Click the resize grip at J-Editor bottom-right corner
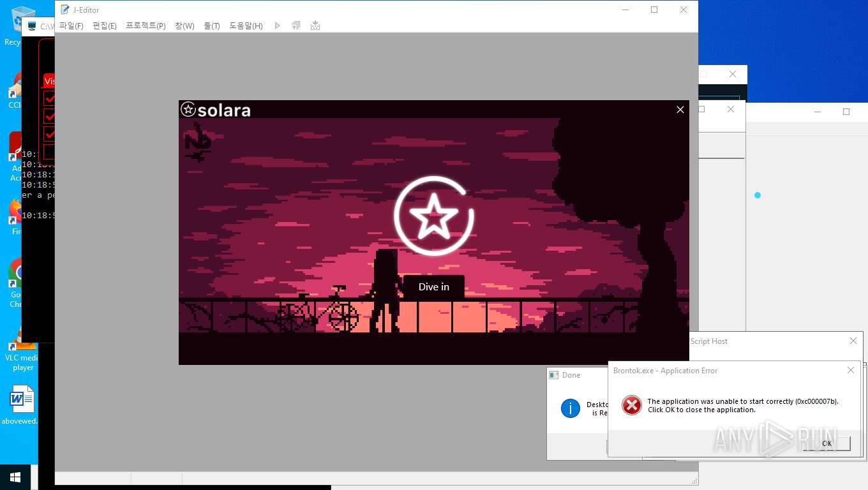The height and width of the screenshot is (490, 868). click(694, 481)
